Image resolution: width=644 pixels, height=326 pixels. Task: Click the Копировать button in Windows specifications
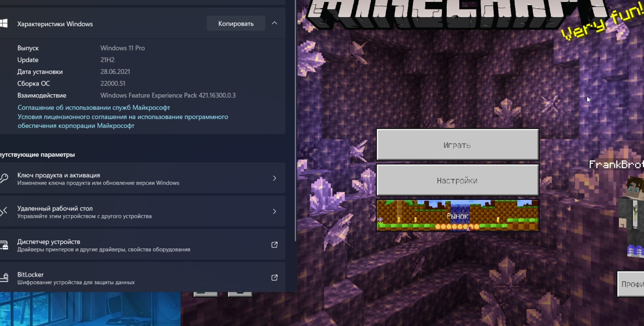[235, 24]
